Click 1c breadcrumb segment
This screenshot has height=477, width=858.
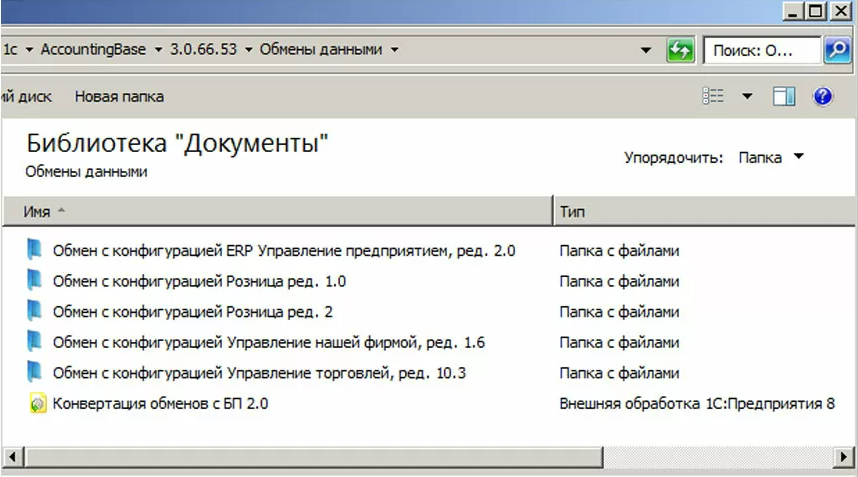click(x=10, y=49)
